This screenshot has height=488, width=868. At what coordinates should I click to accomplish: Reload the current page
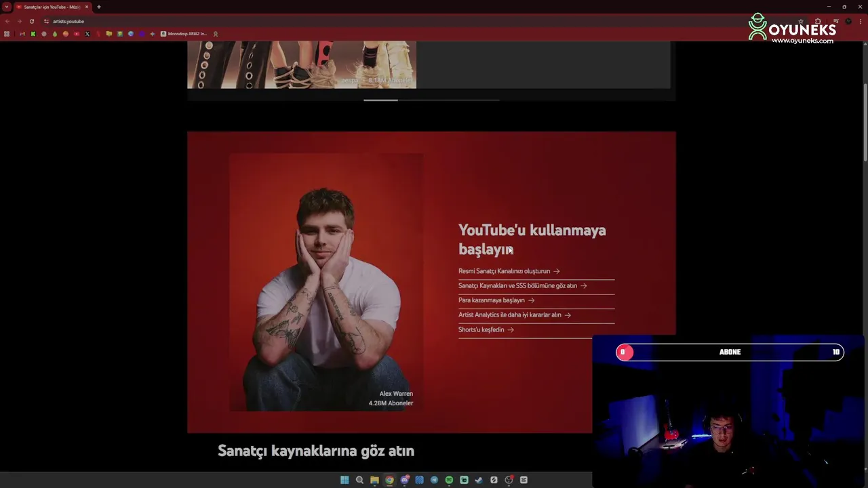pos(32,21)
